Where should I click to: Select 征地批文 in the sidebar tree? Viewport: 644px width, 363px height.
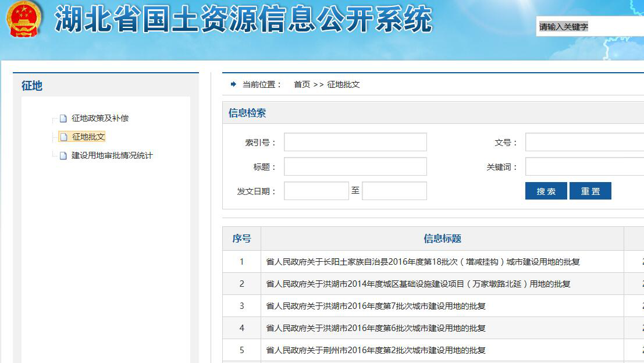pos(88,137)
